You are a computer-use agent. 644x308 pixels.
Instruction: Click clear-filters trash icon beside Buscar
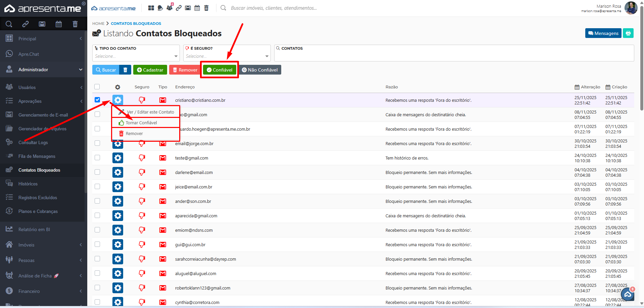click(125, 70)
